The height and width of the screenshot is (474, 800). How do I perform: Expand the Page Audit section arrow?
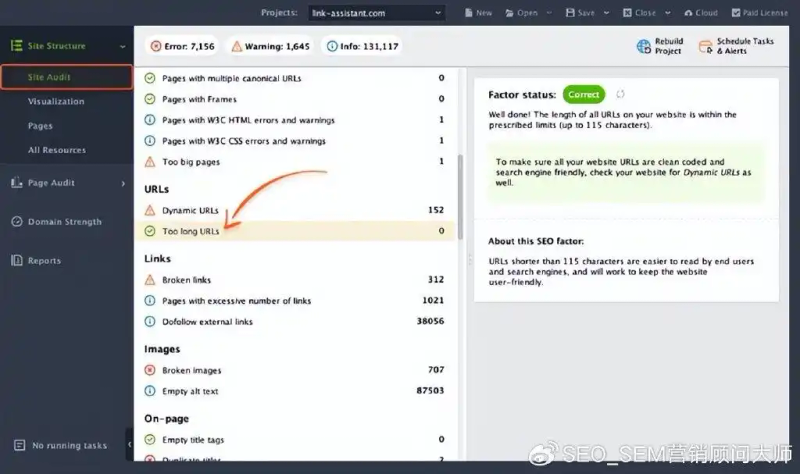123,183
